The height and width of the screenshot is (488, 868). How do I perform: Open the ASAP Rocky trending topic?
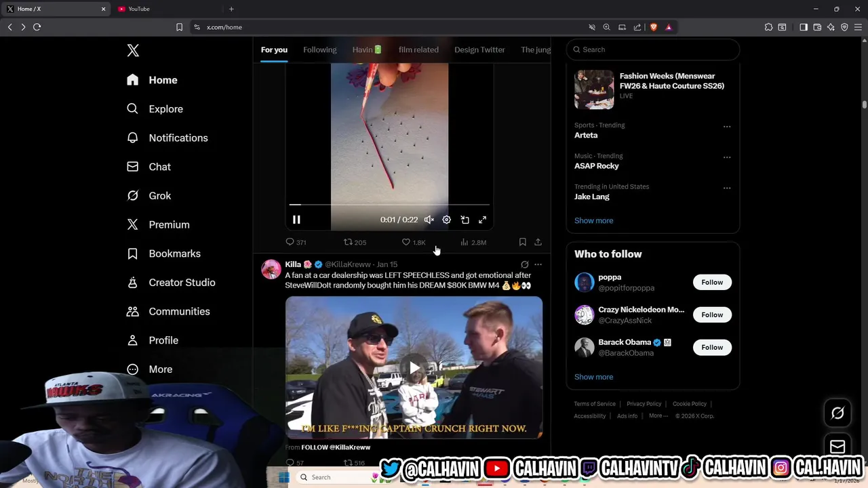597,165
